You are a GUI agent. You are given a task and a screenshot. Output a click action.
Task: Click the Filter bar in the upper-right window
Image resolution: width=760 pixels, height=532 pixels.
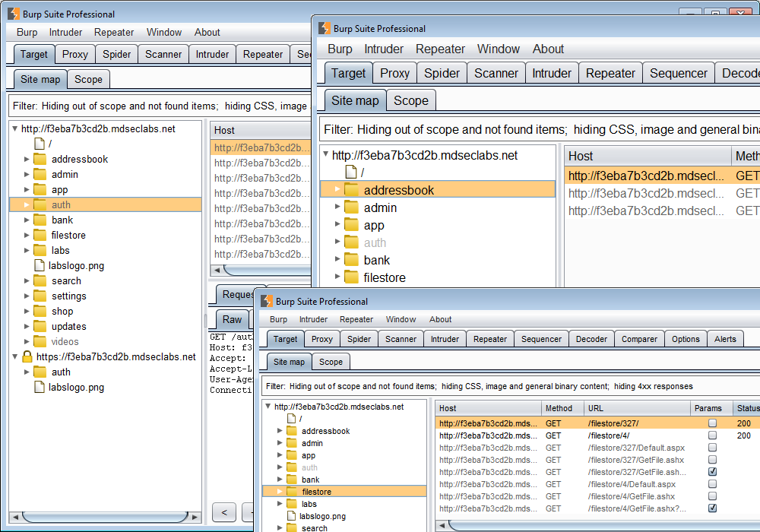(540, 130)
